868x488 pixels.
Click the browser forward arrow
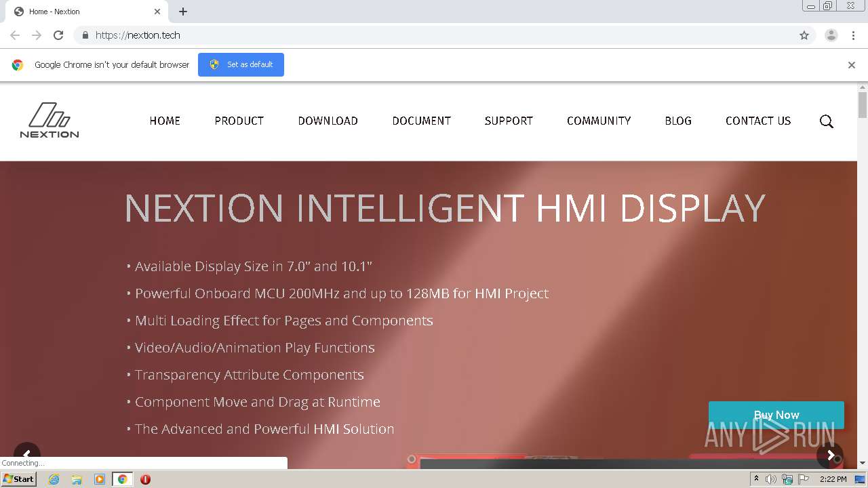37,35
